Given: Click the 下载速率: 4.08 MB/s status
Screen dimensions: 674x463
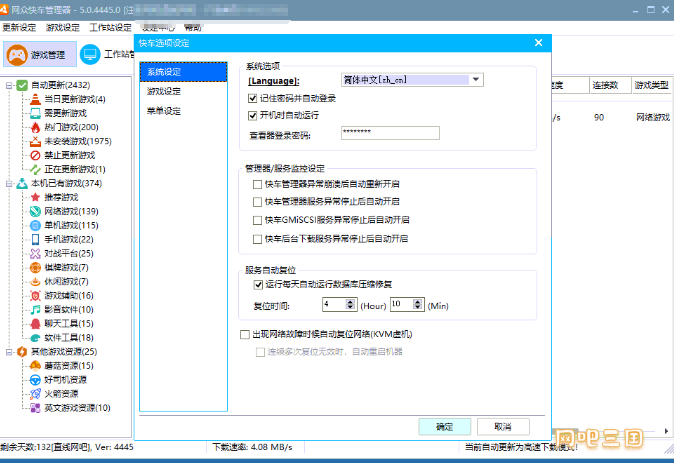Looking at the screenshot, I should 253,447.
